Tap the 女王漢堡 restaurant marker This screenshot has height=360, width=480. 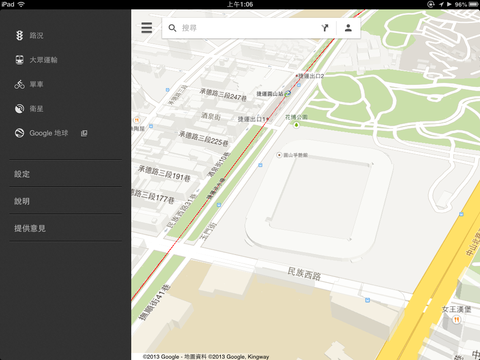(x=456, y=320)
